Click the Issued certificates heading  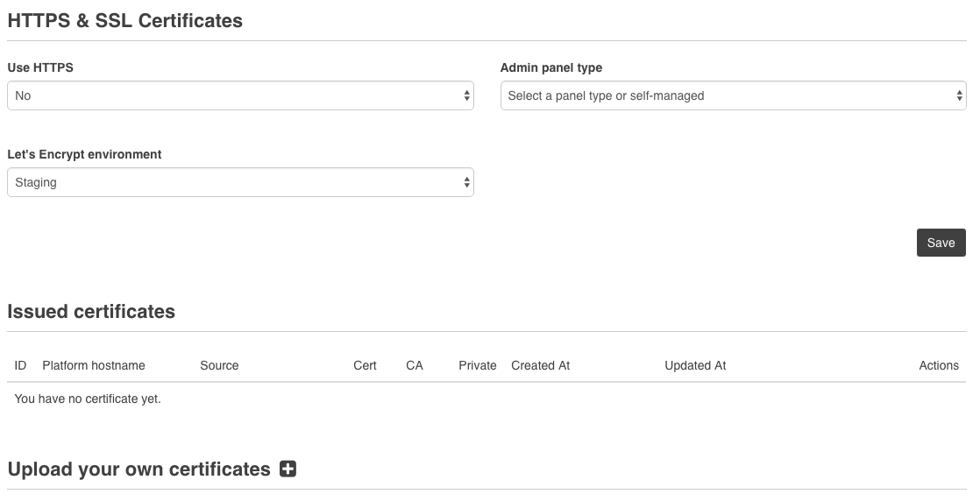pyautogui.click(x=91, y=312)
